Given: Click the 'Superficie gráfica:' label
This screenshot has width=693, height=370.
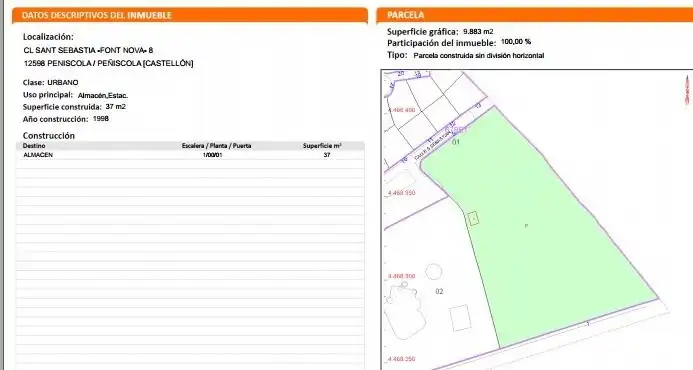Looking at the screenshot, I should [x=423, y=32].
